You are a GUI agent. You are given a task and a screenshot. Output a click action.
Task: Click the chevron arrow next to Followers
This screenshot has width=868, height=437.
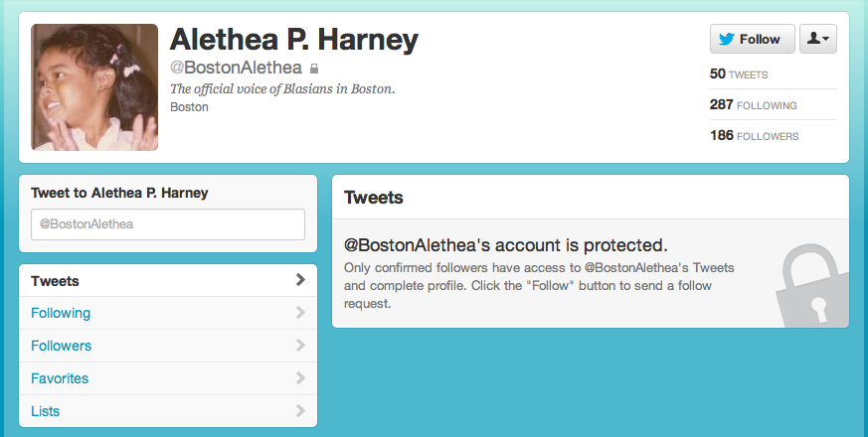(x=300, y=346)
